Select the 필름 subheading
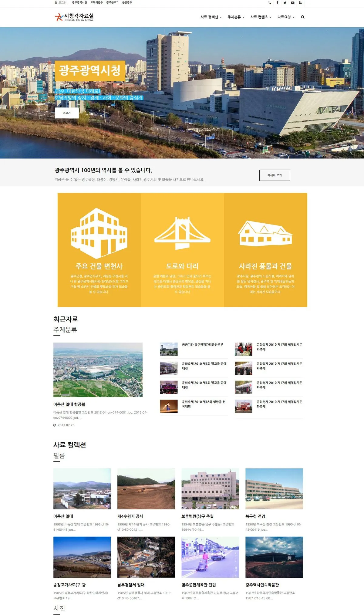The width and height of the screenshot is (364, 615). pyautogui.click(x=59, y=456)
